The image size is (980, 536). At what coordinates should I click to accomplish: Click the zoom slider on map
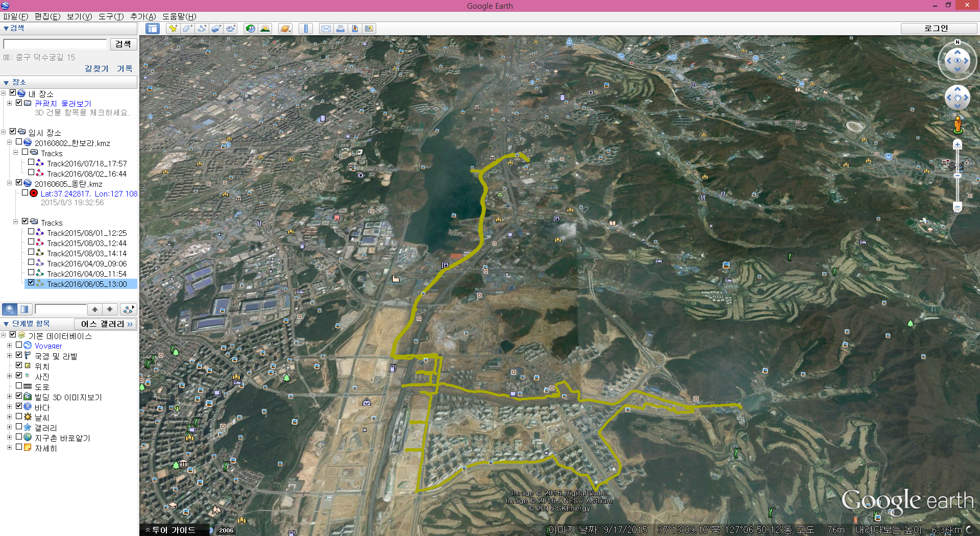point(958,176)
